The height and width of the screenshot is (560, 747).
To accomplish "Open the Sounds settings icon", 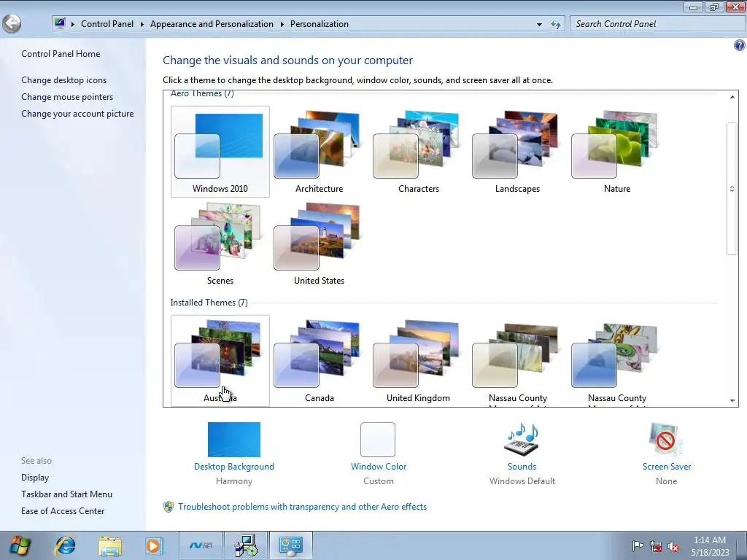I will [522, 440].
